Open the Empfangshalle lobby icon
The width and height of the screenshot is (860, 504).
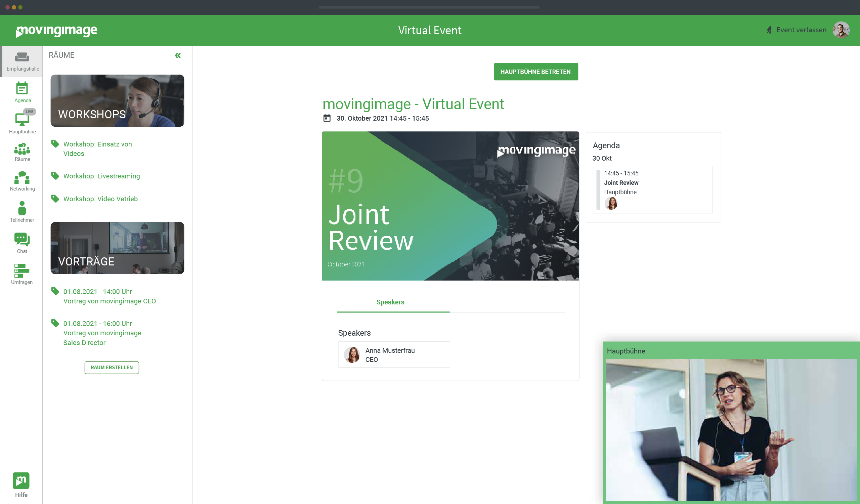(22, 61)
